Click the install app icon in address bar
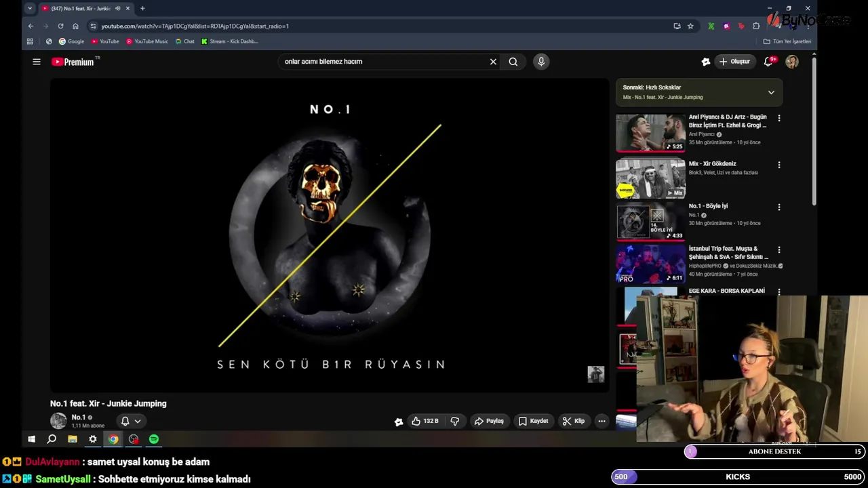The width and height of the screenshot is (868, 488). (x=677, y=26)
